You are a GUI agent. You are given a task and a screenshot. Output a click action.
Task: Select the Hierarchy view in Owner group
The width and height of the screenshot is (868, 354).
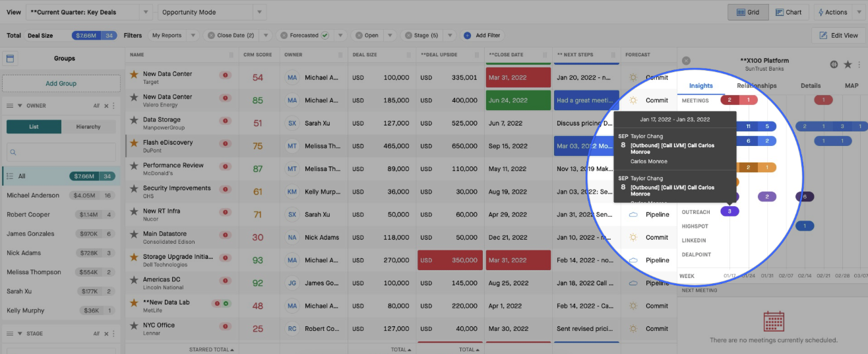88,127
